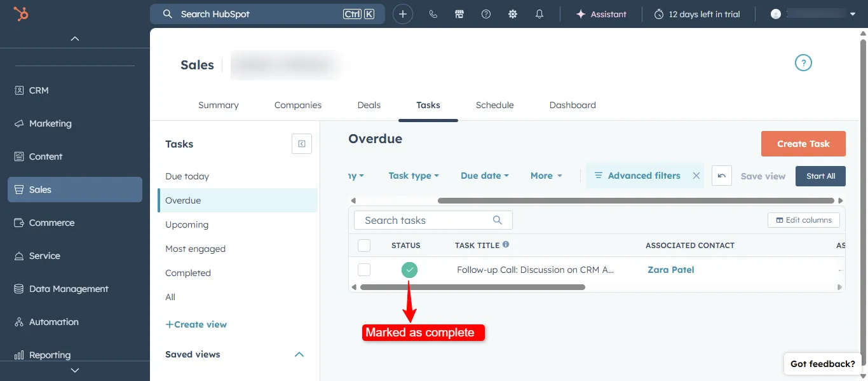The height and width of the screenshot is (381, 868).
Task: Click the trial timer clock icon
Action: click(659, 14)
